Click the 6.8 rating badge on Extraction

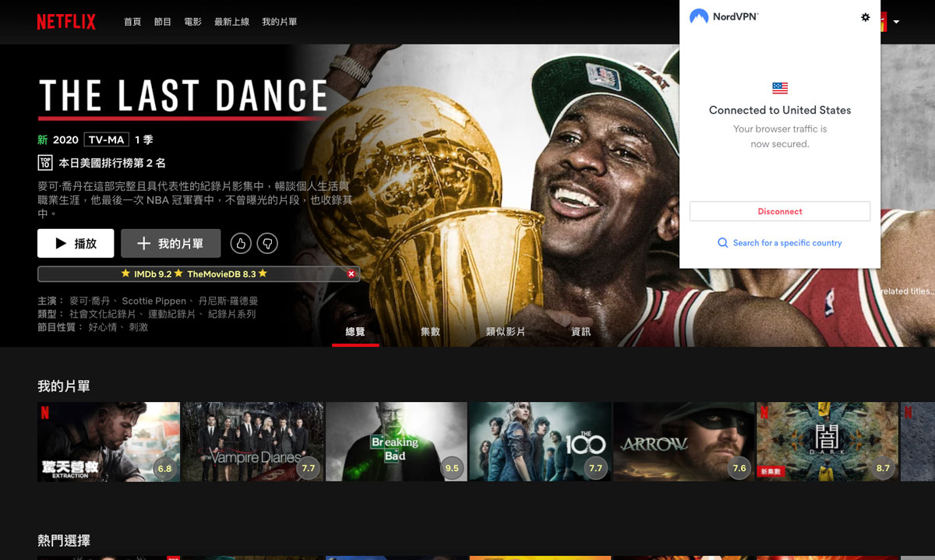[x=164, y=468]
